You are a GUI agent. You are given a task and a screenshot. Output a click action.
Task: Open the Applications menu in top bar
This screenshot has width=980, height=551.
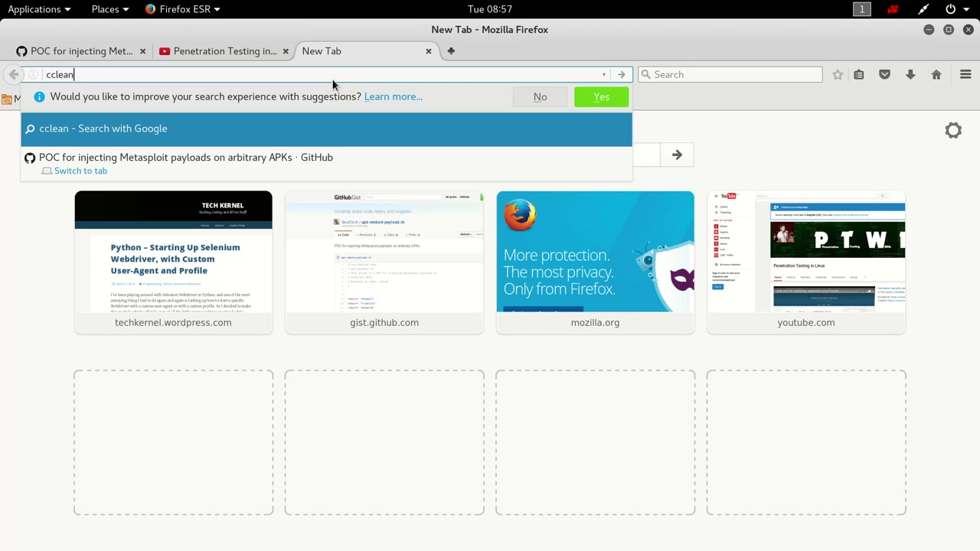coord(39,9)
